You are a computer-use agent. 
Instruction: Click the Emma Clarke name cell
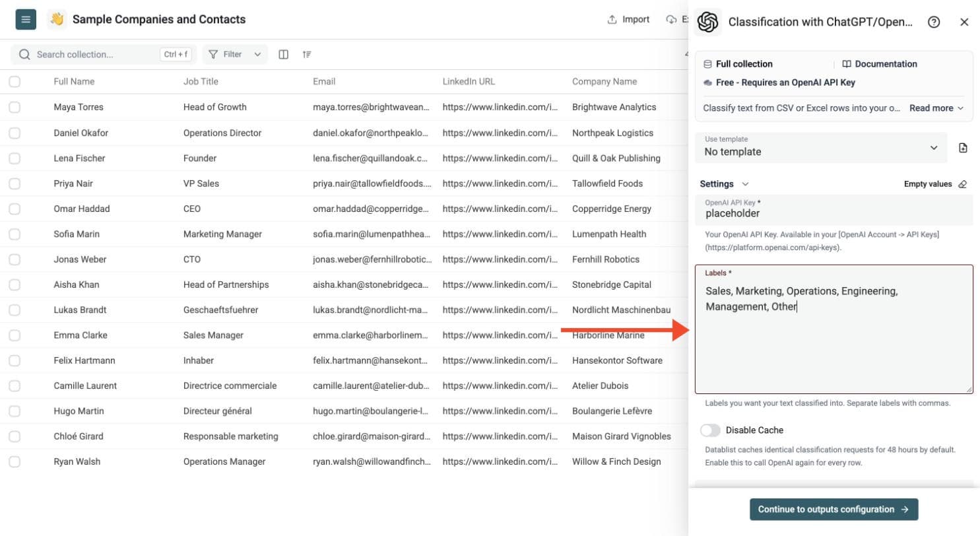[81, 335]
